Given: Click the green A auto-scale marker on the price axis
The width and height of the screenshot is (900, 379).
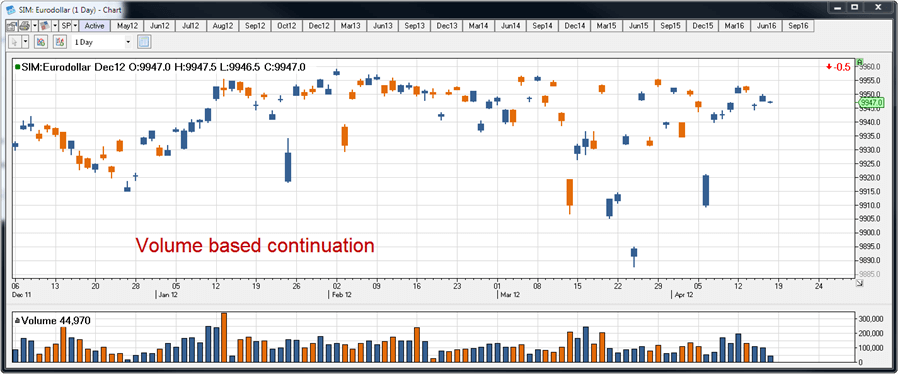Looking at the screenshot, I should click(859, 61).
